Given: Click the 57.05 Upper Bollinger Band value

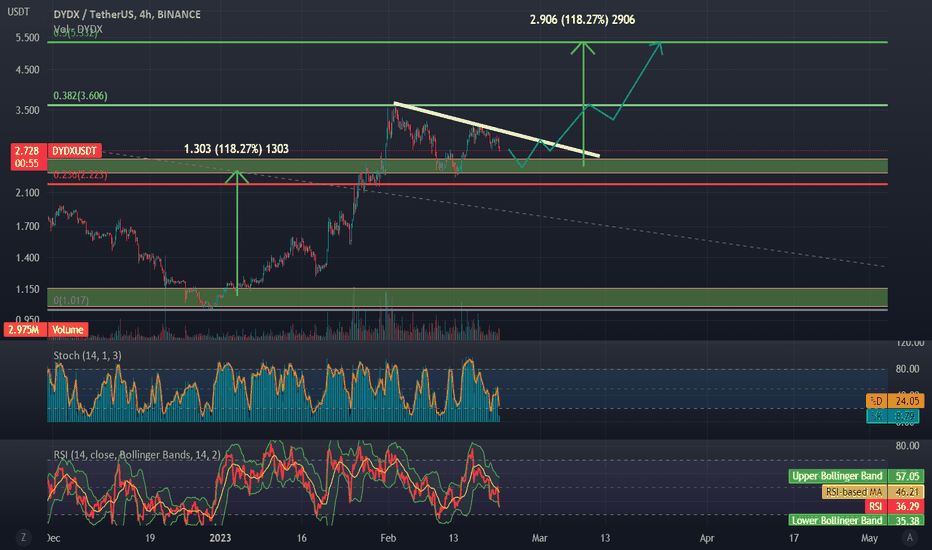Looking at the screenshot, I should [x=906, y=476].
